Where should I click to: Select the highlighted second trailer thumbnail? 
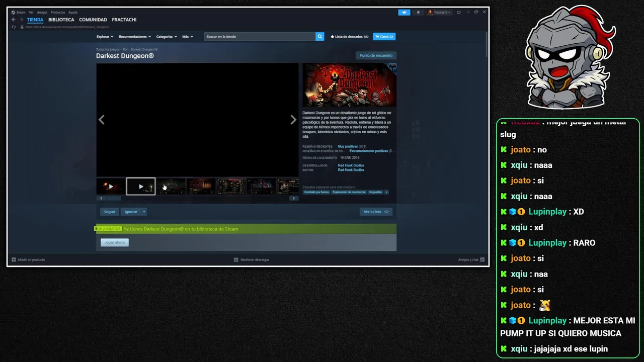pos(141,187)
